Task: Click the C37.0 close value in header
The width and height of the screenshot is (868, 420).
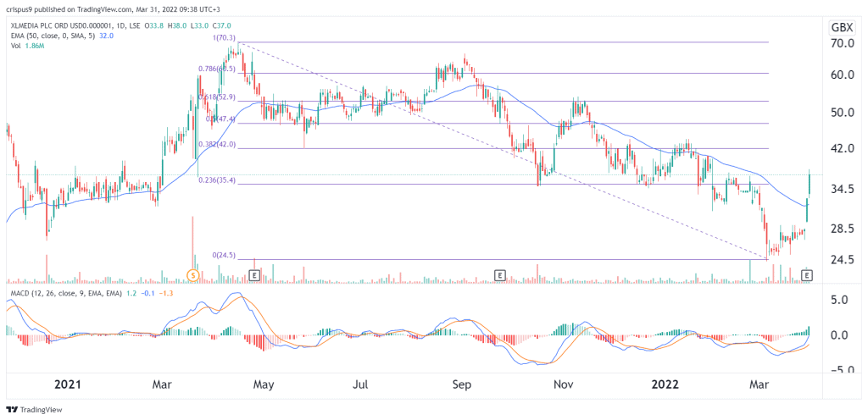Action: pyautogui.click(x=220, y=26)
